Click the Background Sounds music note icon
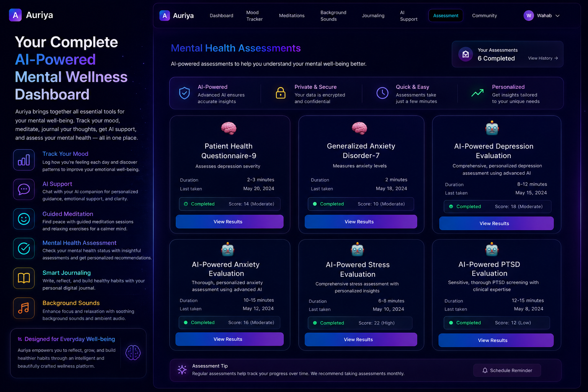The image size is (588, 392). (x=24, y=308)
